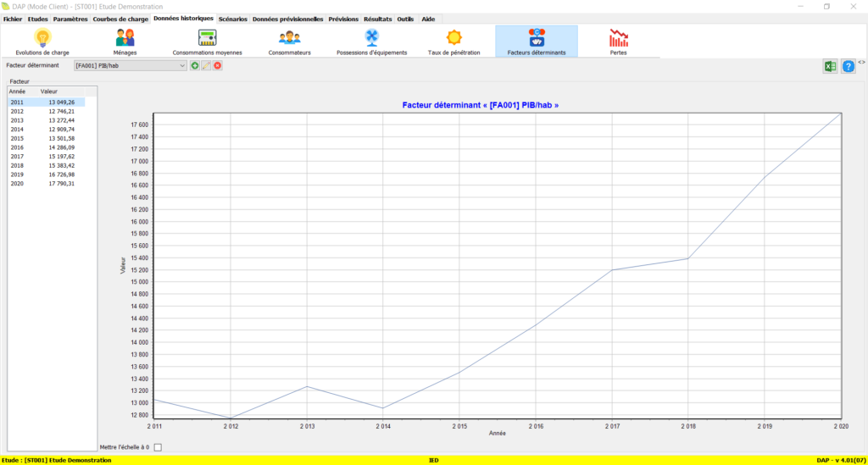868x465 pixels.
Task: Click the Valeur column header
Action: click(x=49, y=91)
